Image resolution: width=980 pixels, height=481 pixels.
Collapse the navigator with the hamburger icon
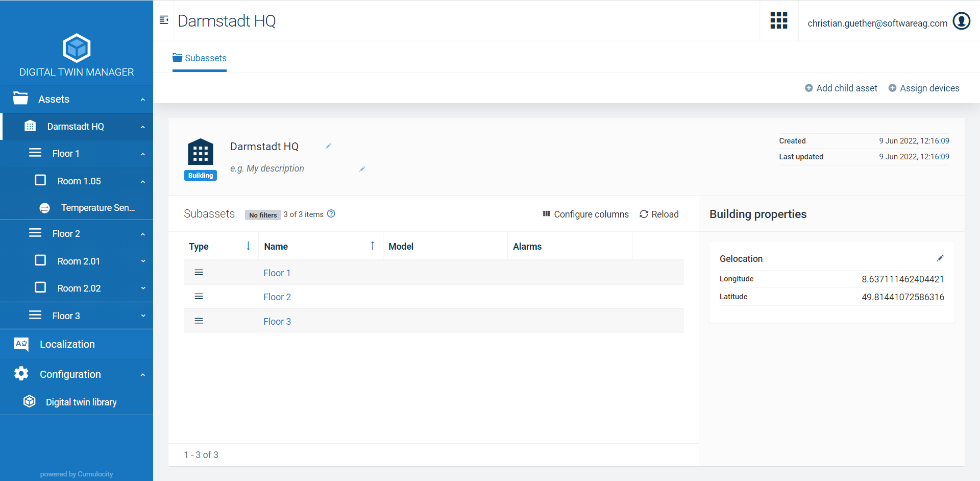164,20
